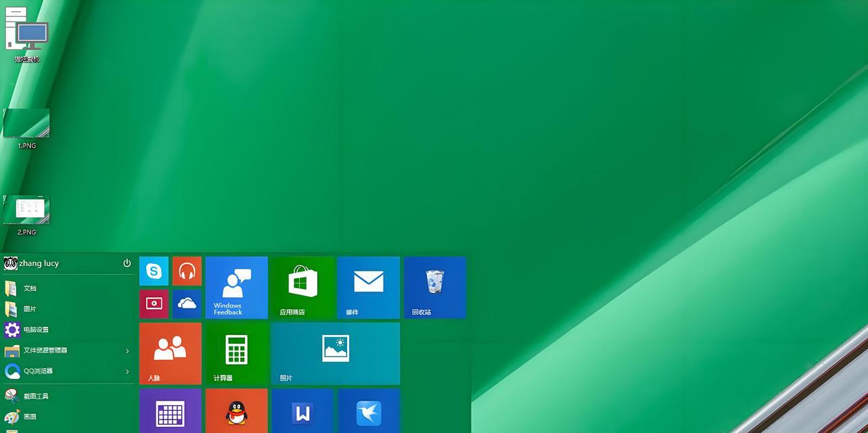This screenshot has height=433, width=868.
Task: Open the WPS Writer tile
Action: click(x=302, y=411)
